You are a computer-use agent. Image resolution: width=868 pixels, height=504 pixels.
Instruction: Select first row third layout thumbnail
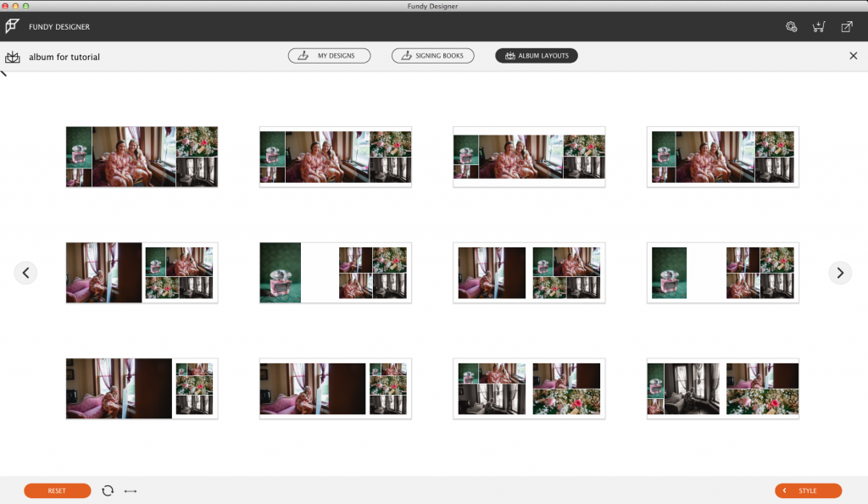(x=529, y=157)
